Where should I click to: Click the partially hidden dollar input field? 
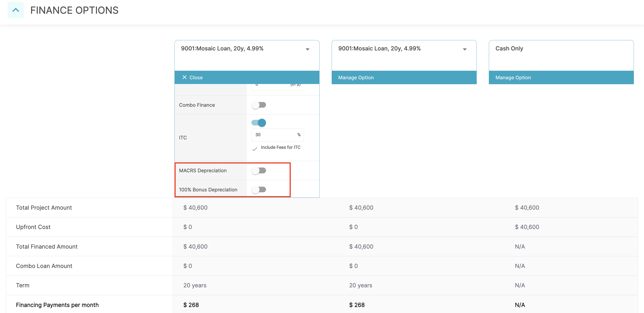pyautogui.click(x=277, y=87)
